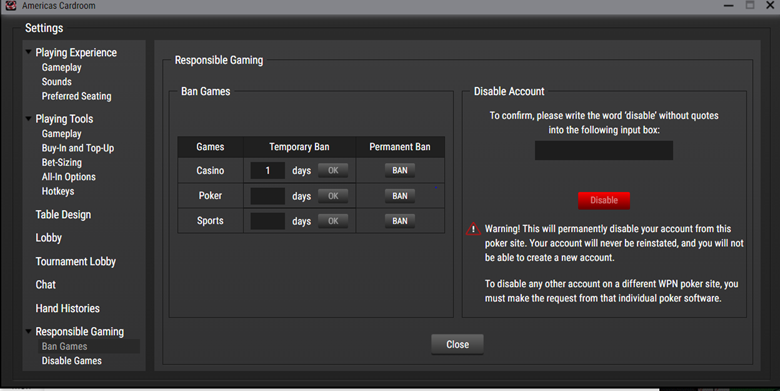This screenshot has width=780, height=391.
Task: Close the Americas Cardroom window
Action: pos(770,5)
